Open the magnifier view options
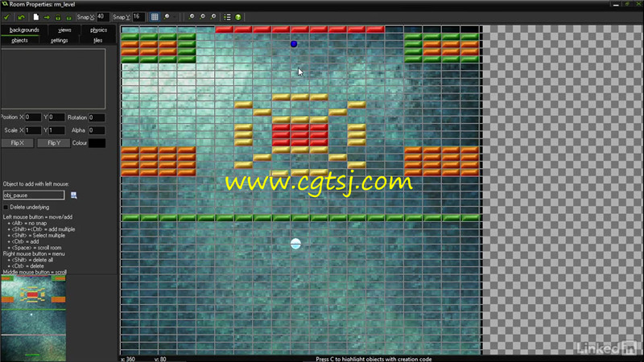 [167, 17]
